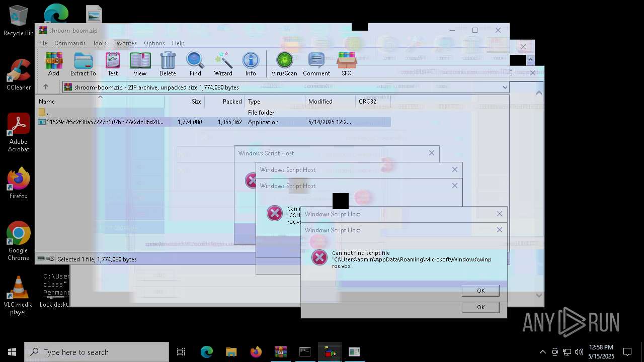Sort file list by Name column
644x362 pixels.
pos(100,102)
